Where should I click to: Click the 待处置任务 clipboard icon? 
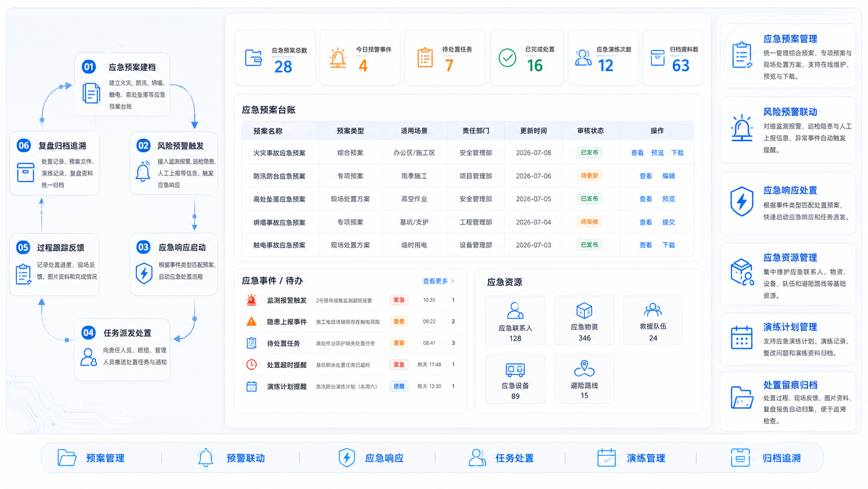tap(425, 57)
